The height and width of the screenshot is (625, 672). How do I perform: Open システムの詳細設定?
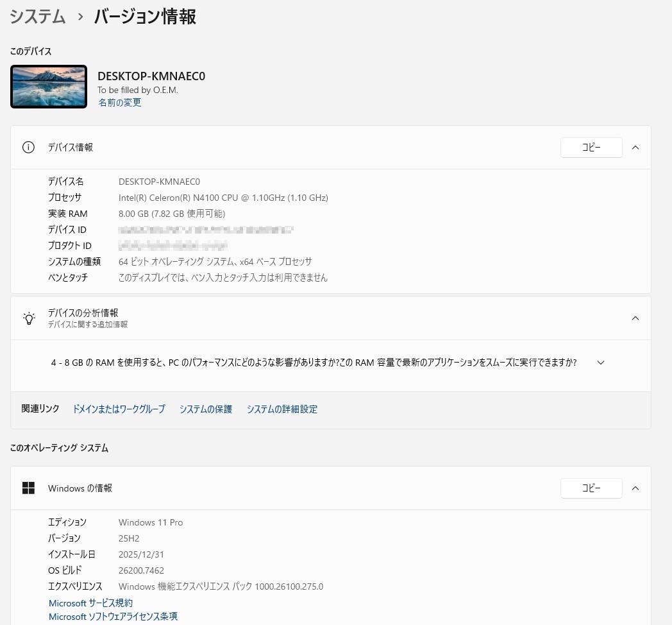coord(282,409)
